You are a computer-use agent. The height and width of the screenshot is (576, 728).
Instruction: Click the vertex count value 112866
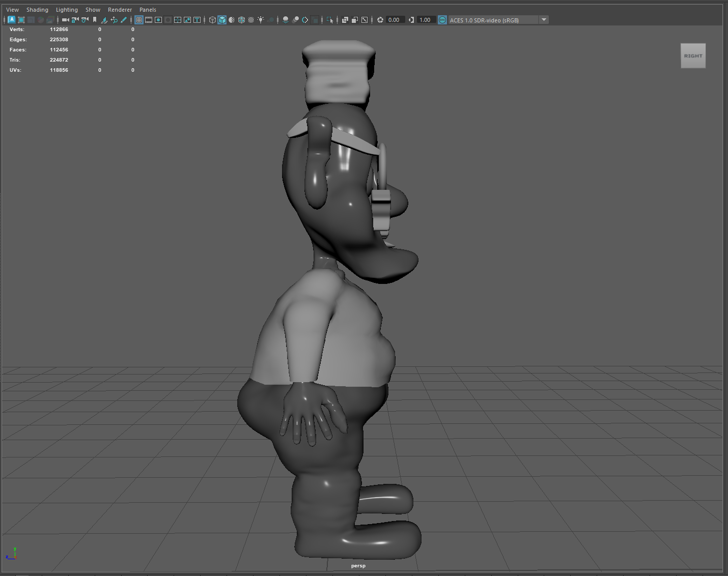pos(59,30)
